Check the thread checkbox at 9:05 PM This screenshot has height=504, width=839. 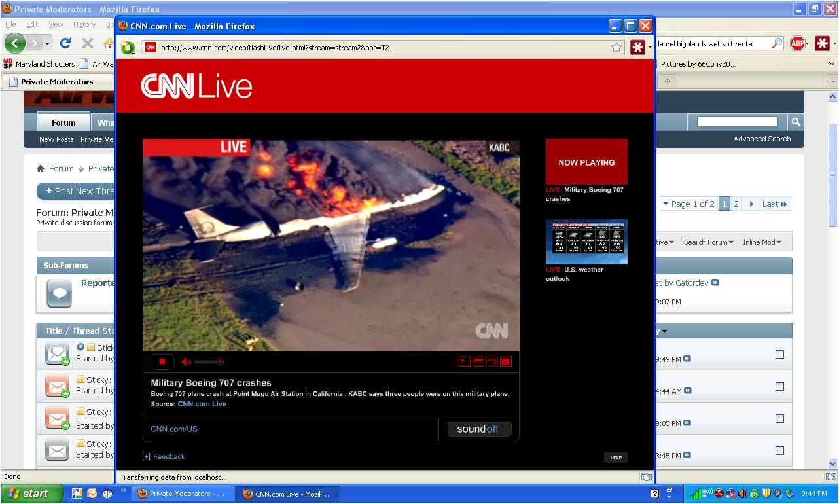pyautogui.click(x=779, y=418)
